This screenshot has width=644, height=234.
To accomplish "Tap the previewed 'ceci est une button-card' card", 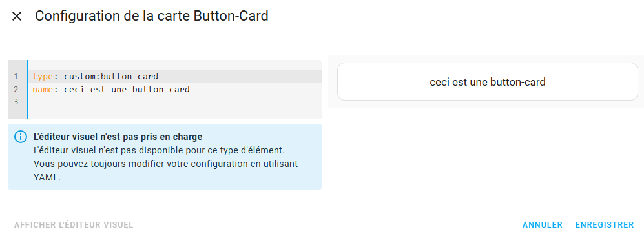I will click(x=487, y=82).
